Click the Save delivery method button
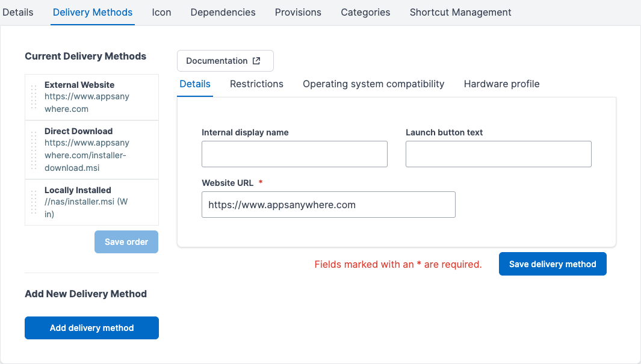The height and width of the screenshot is (364, 641). 553,264
